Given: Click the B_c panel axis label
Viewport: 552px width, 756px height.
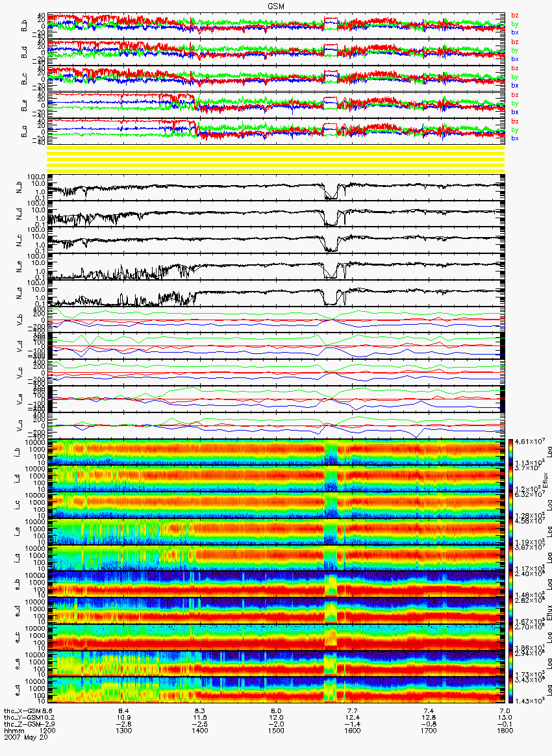Looking at the screenshot, I should (x=23, y=79).
